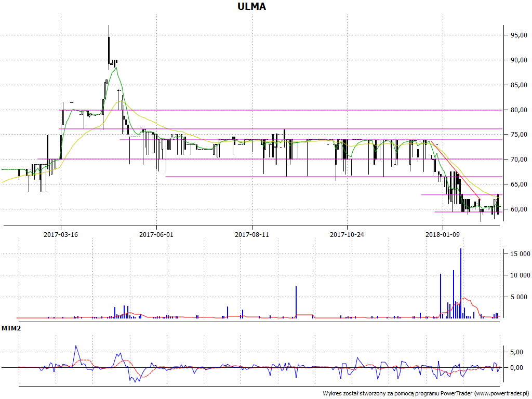Image resolution: width=532 pixels, height=399 pixels.
Task: Select the 10 000 volume axis label
Action: pyautogui.click(x=520, y=275)
